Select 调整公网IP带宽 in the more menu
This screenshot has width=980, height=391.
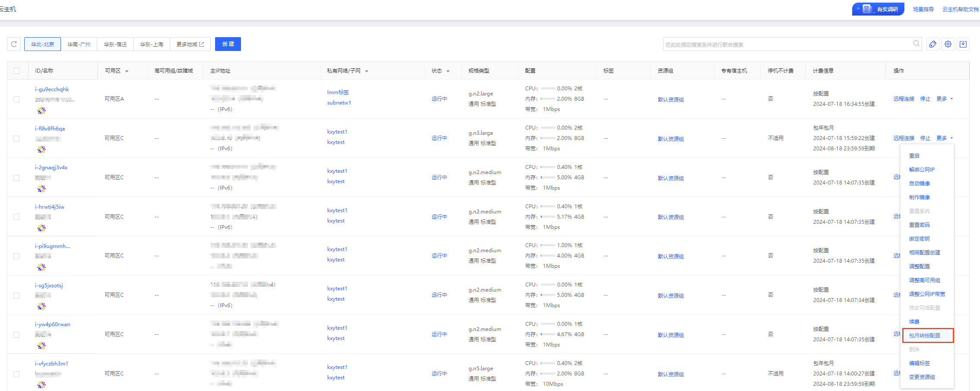coord(927,294)
